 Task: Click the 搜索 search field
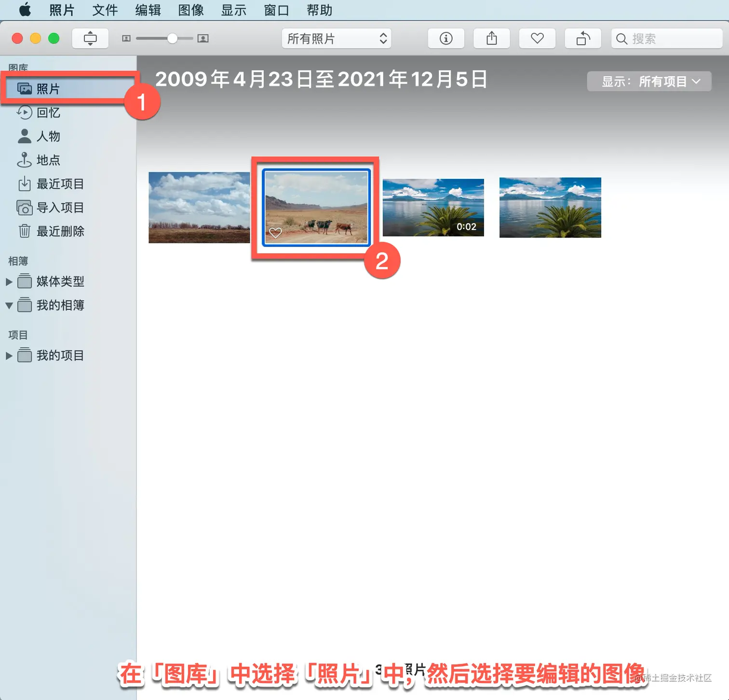point(667,39)
